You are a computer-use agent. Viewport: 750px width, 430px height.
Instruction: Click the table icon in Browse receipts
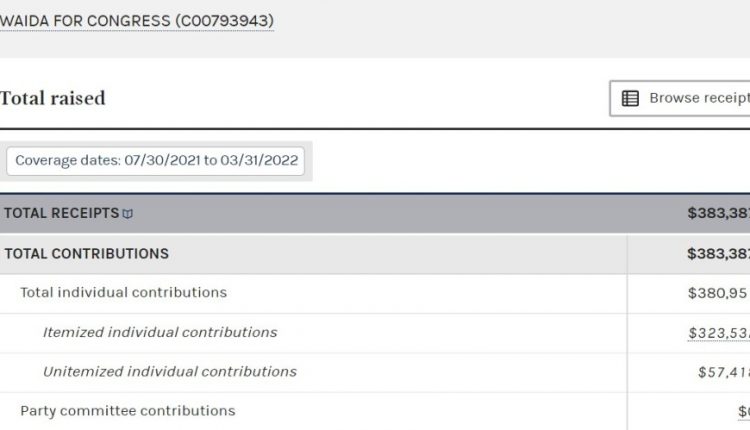click(x=630, y=99)
